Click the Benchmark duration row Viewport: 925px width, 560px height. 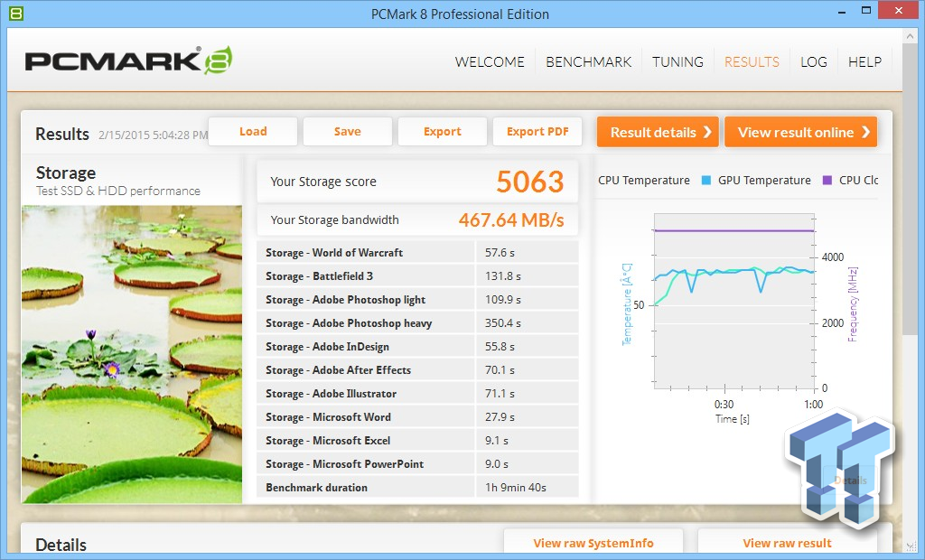point(417,488)
